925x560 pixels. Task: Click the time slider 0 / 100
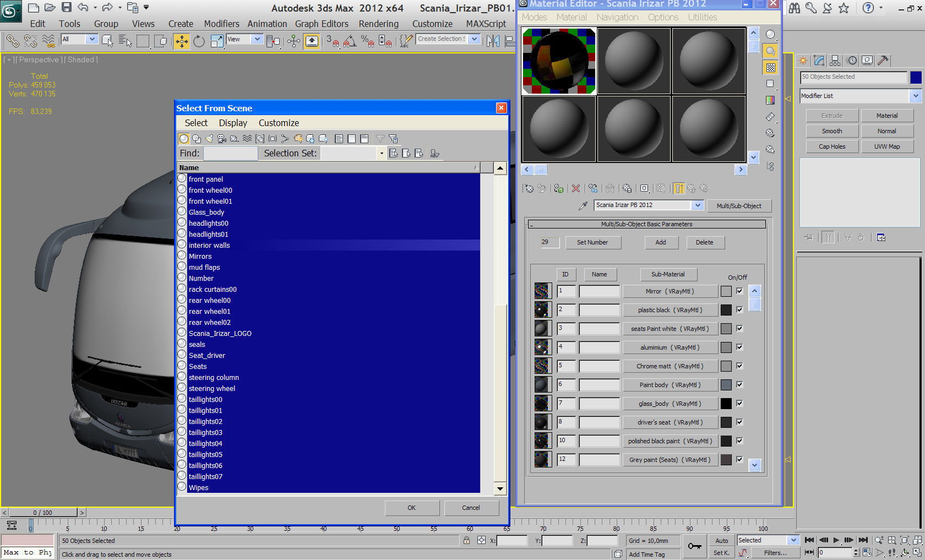[42, 513]
